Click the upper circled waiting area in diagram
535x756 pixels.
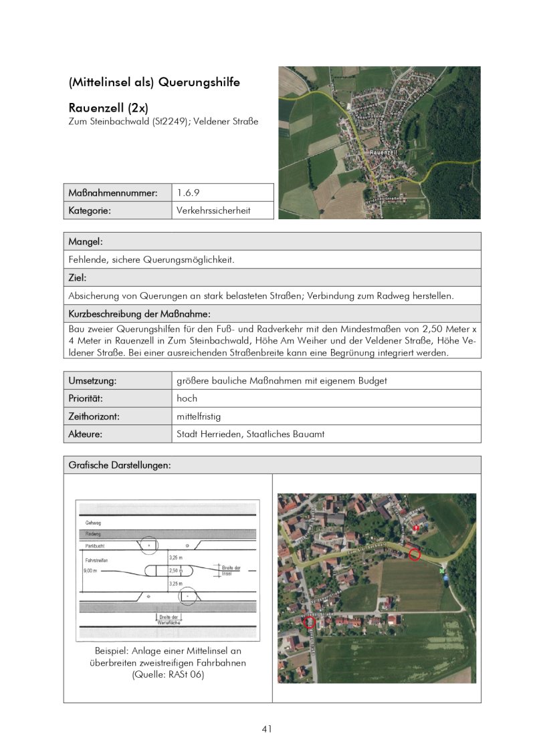click(x=148, y=545)
